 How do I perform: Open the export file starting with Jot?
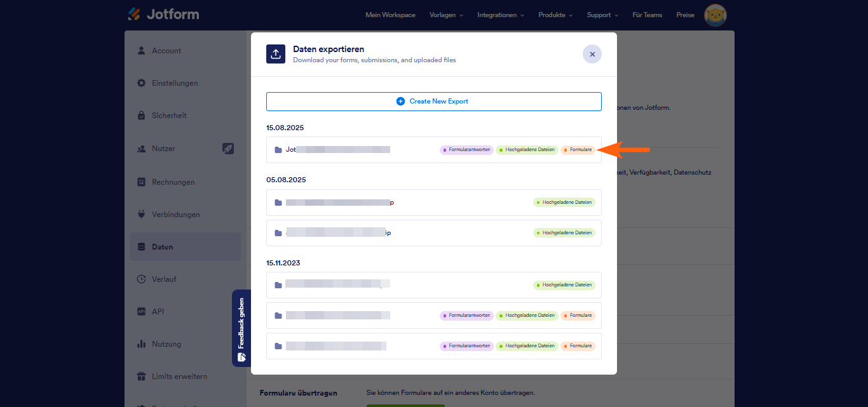(x=433, y=150)
